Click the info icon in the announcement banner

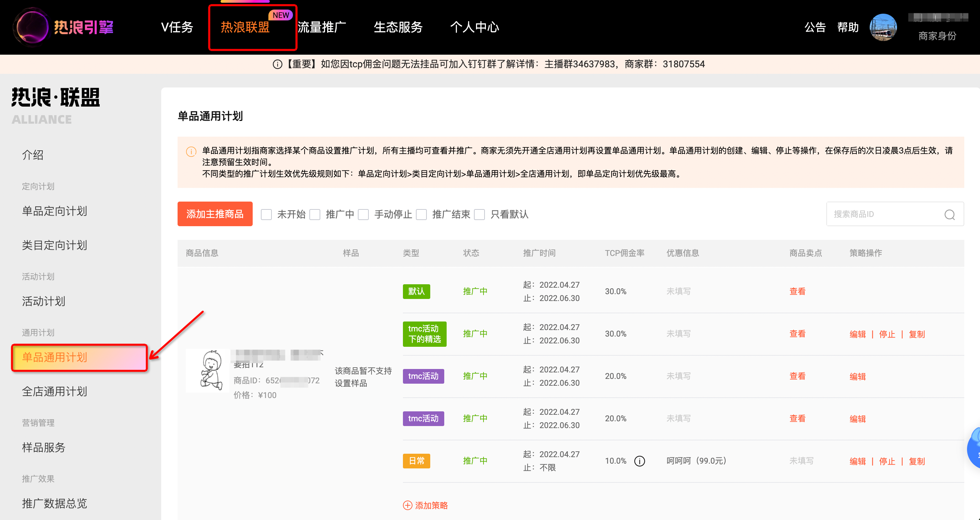pos(277,64)
